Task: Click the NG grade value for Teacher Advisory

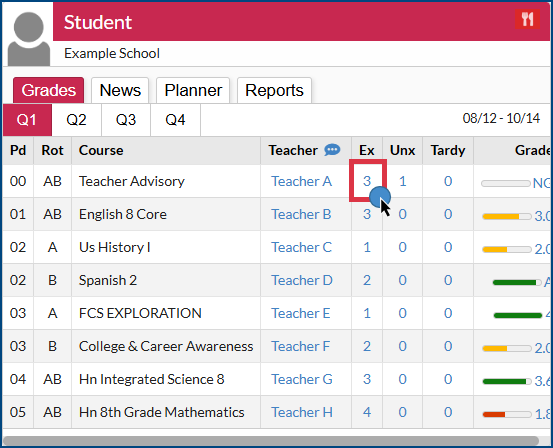Action: pyautogui.click(x=541, y=183)
